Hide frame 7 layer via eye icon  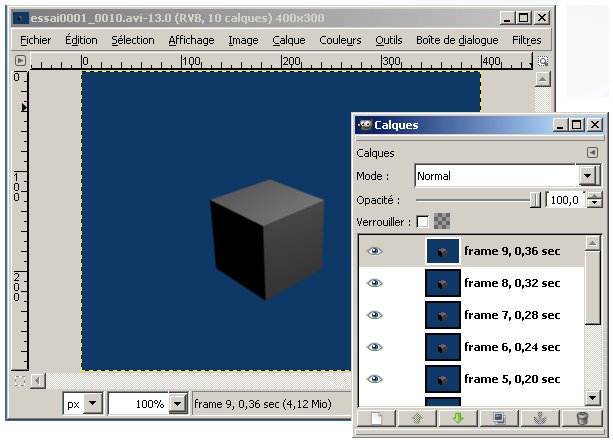(x=375, y=315)
